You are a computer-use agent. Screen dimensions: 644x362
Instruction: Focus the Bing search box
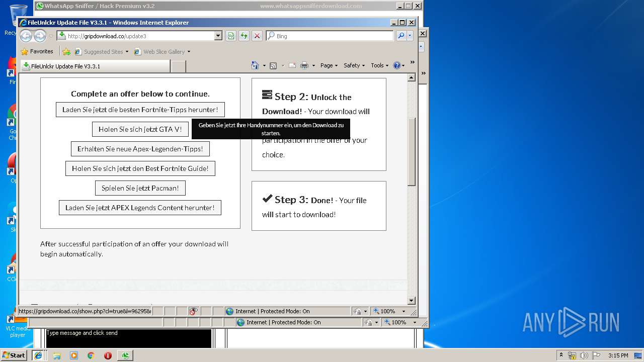tap(330, 36)
